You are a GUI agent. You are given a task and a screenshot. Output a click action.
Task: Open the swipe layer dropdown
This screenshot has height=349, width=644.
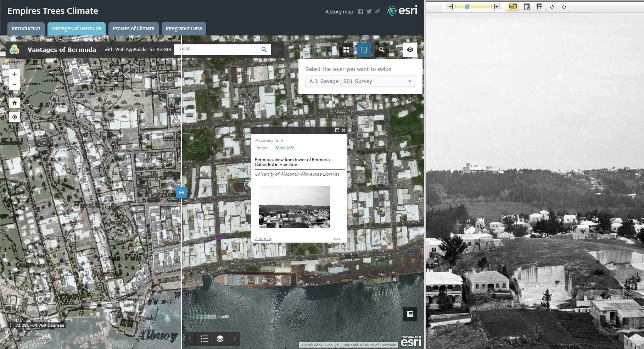pos(360,81)
